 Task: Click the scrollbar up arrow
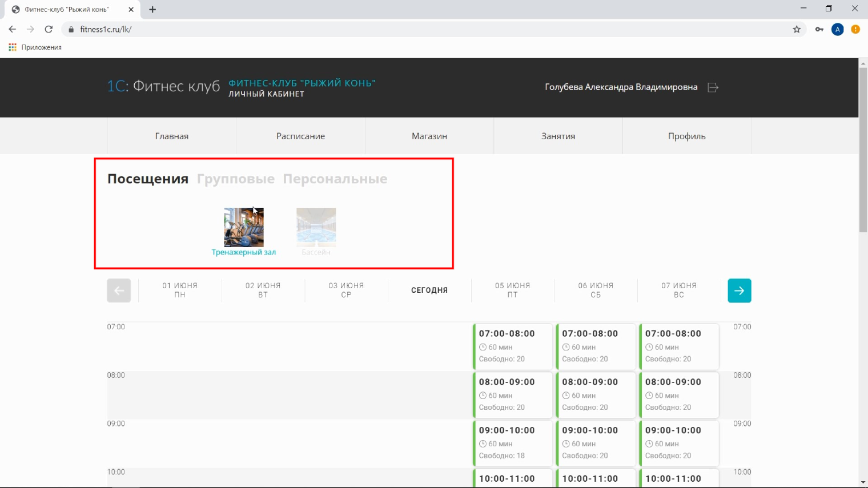tap(863, 63)
